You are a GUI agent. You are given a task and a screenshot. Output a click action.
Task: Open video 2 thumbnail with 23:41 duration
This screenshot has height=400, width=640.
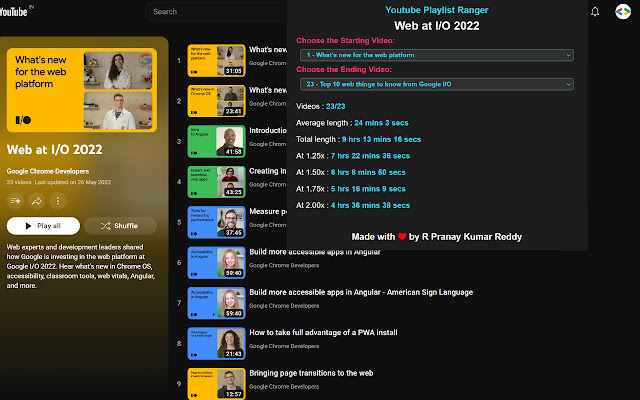(216, 101)
